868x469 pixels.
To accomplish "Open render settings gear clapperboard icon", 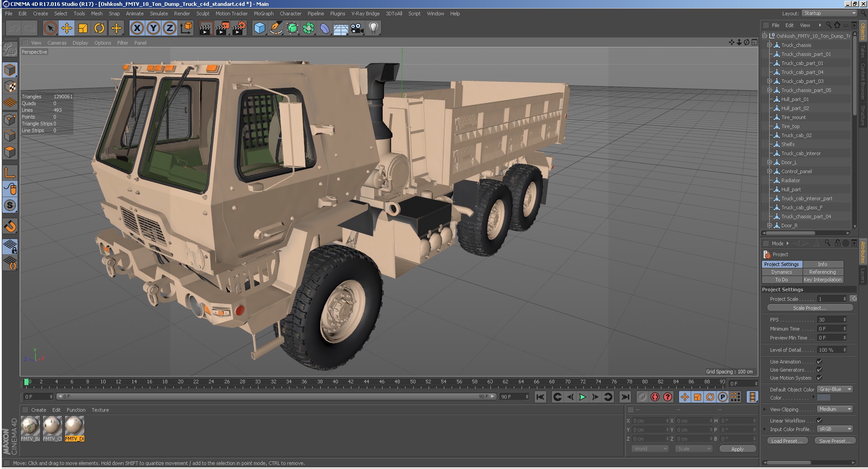I will click(x=239, y=28).
